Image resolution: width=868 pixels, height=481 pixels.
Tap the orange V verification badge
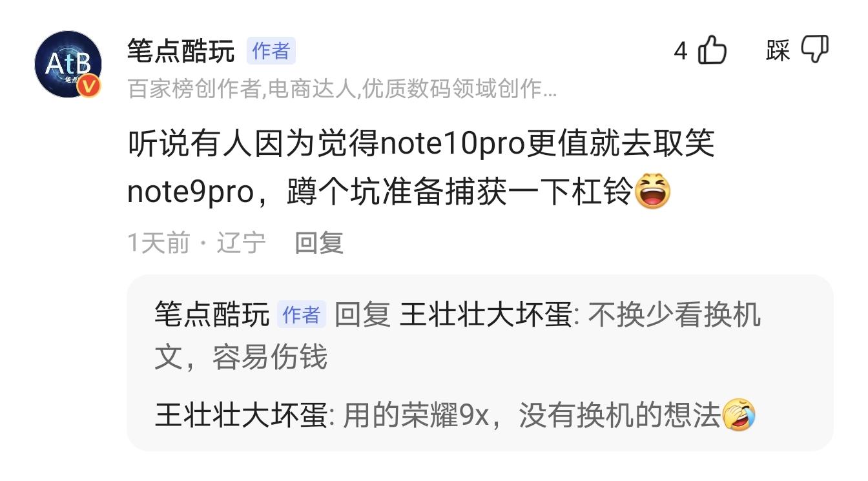click(x=90, y=86)
